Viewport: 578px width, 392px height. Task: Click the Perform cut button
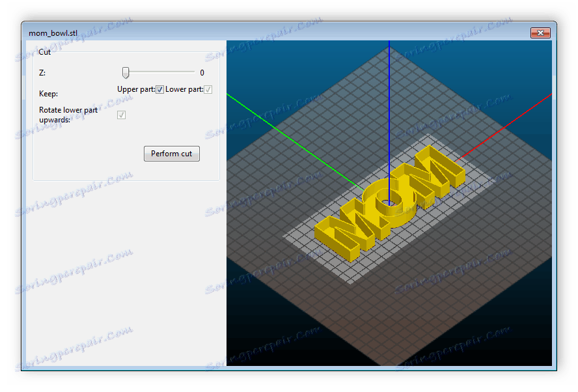pyautogui.click(x=172, y=154)
